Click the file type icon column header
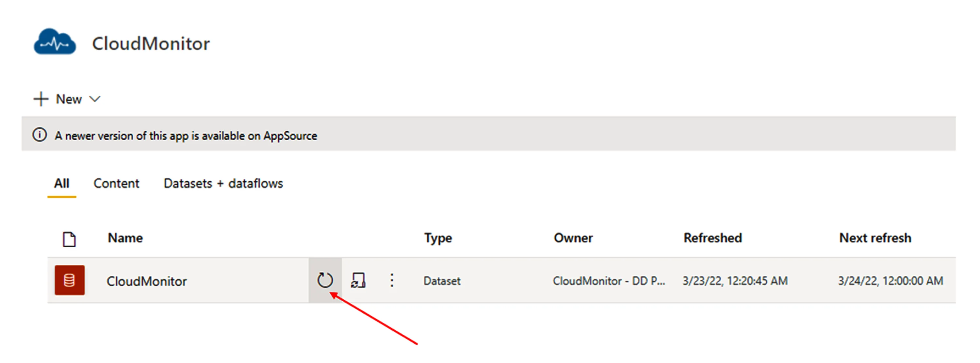Screen dimensions: 980x363 coord(69,239)
